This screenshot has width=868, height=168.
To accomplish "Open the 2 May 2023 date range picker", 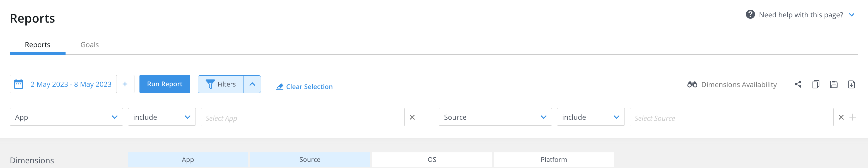I will pyautogui.click(x=71, y=84).
